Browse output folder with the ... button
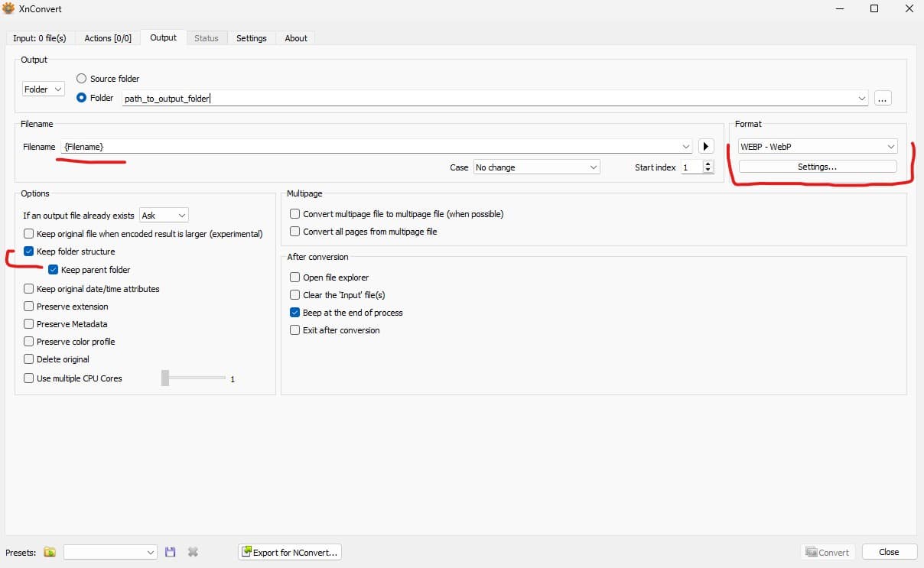 point(883,98)
